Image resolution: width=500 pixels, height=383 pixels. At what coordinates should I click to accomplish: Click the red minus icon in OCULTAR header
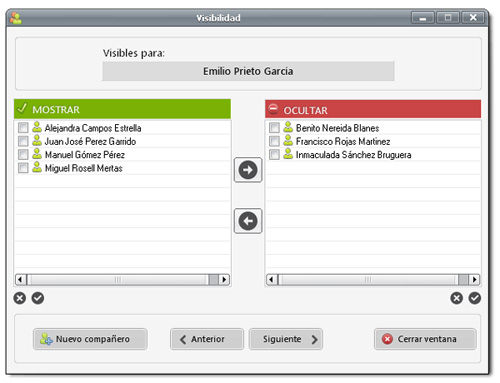pyautogui.click(x=273, y=109)
